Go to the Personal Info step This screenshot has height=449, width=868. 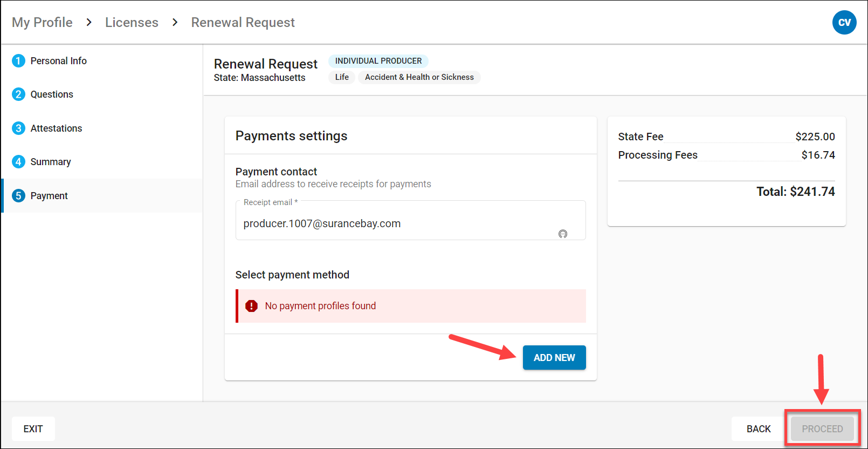102,61
